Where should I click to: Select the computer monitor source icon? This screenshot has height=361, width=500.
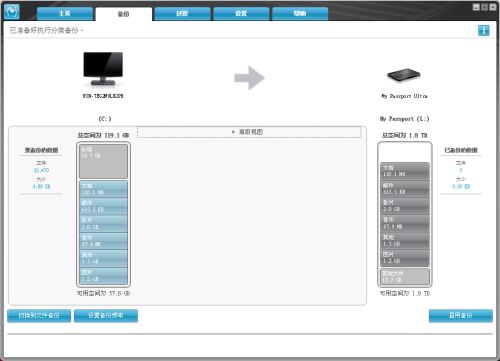[x=103, y=69]
